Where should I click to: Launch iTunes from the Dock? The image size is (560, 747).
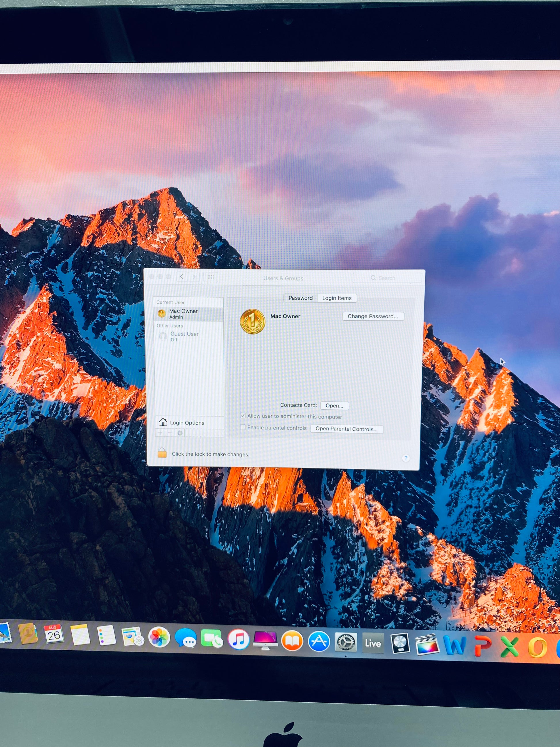coord(238,639)
